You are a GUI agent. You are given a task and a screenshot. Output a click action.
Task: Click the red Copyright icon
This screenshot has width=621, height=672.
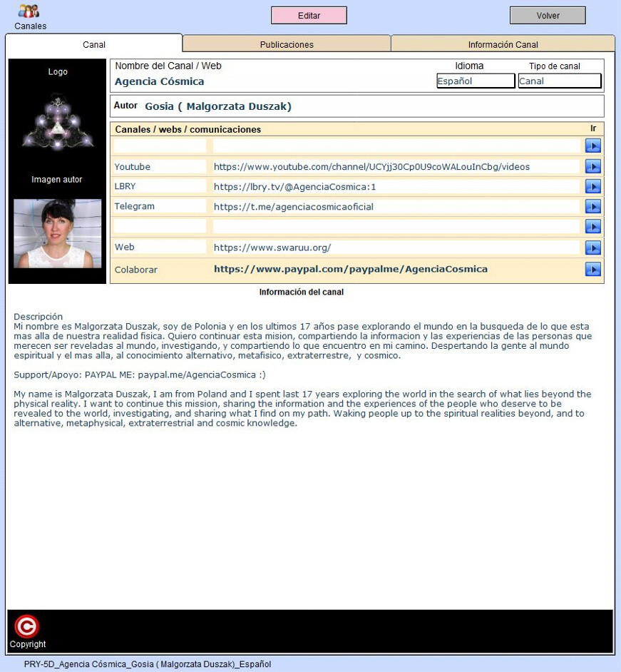coord(26,626)
